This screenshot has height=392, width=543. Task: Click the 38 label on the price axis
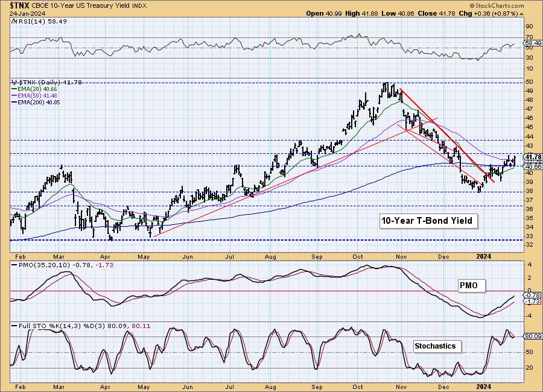529,191
